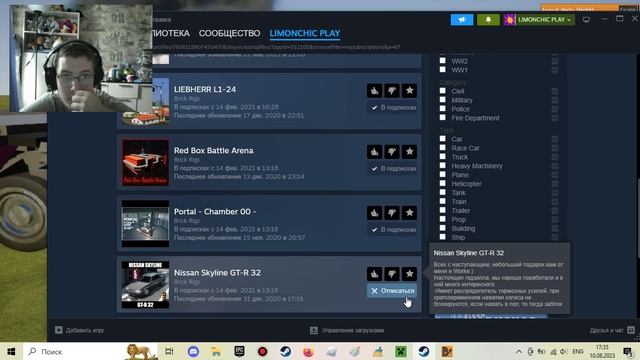Check the Civil category checkbox
Screen dimensions: 640x360
coord(442,91)
